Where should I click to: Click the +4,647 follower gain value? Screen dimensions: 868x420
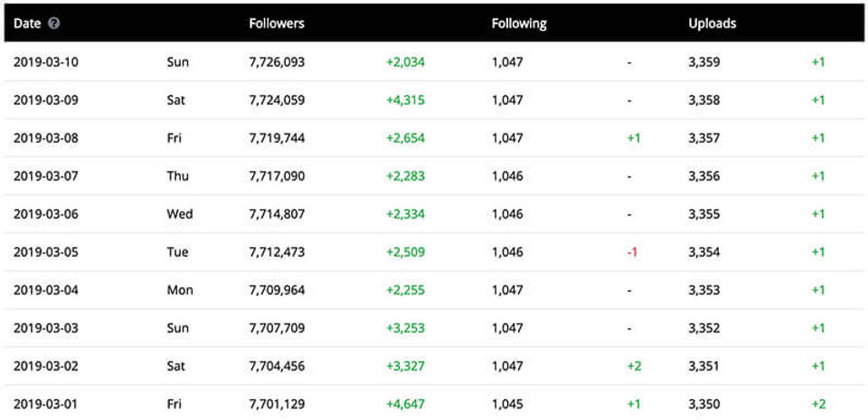coord(405,405)
